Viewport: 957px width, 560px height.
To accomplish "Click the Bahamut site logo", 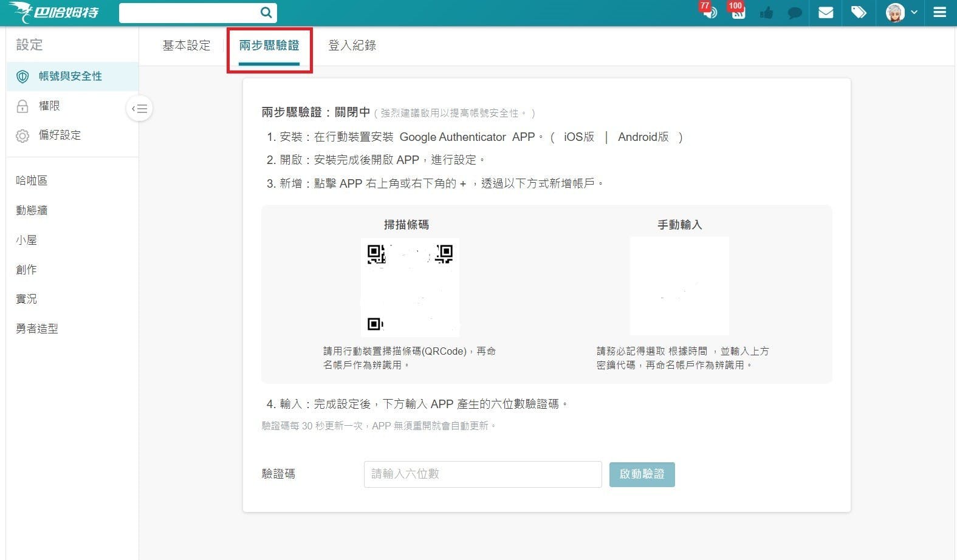I will pos(53,12).
